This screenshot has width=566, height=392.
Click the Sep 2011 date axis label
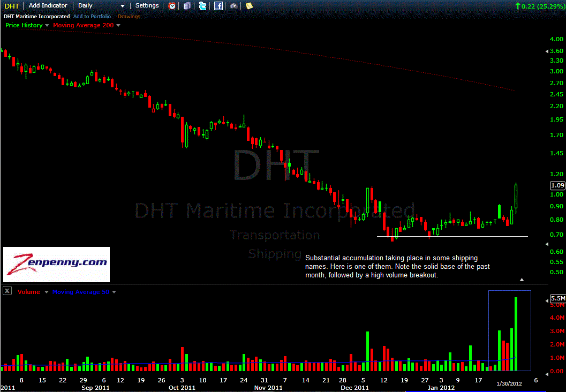tap(95, 388)
